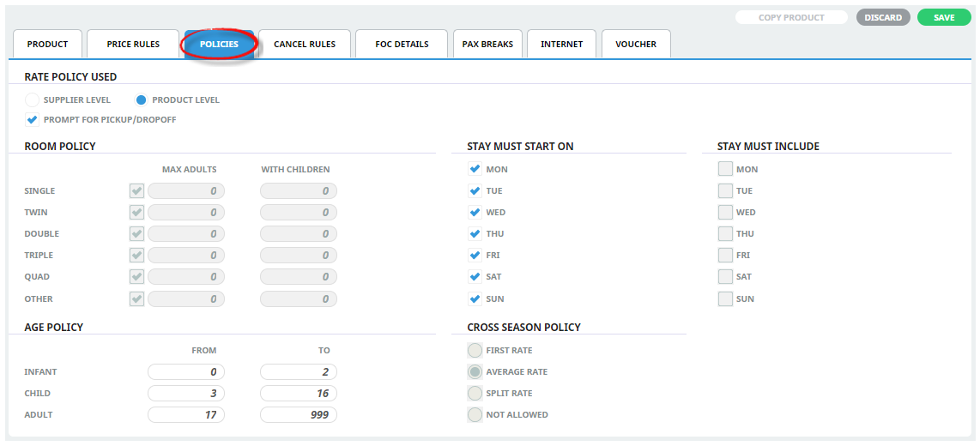Open the Pax Breaks tab
The width and height of the screenshot is (980, 446).
pos(487,45)
